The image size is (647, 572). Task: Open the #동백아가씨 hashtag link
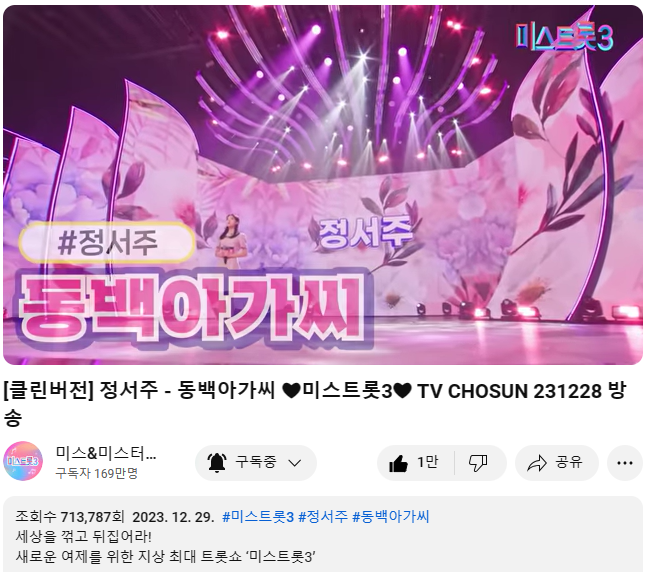(391, 517)
